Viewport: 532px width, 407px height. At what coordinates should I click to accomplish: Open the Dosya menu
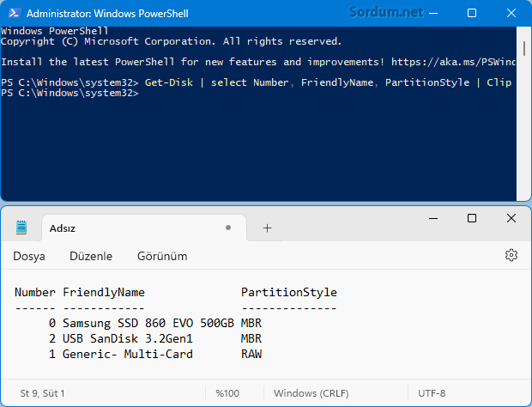[29, 256]
